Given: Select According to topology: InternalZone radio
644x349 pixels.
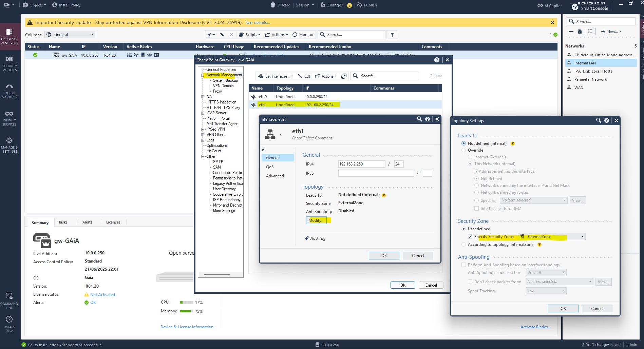Looking at the screenshot, I should 463,245.
